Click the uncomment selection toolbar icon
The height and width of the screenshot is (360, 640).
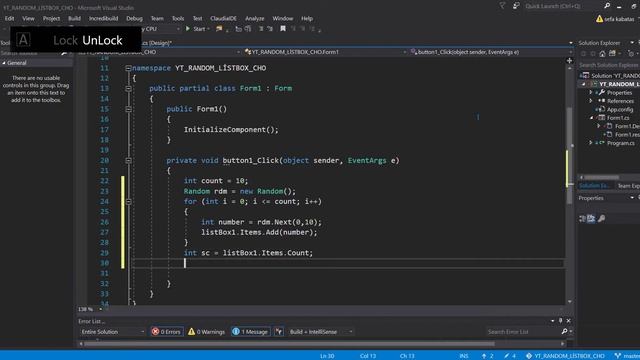click(x=270, y=29)
